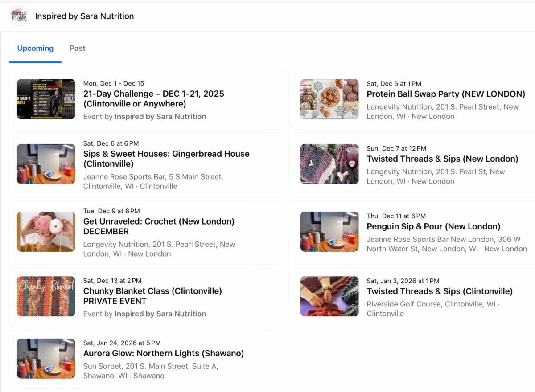
Task: Click the Sun, Dec 7 at 12 PM date
Action: point(396,148)
